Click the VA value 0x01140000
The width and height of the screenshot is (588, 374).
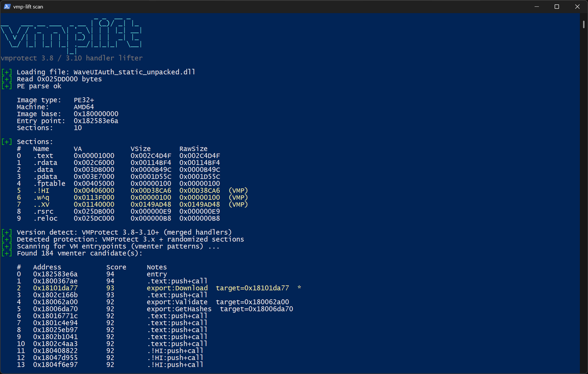pyautogui.click(x=94, y=204)
